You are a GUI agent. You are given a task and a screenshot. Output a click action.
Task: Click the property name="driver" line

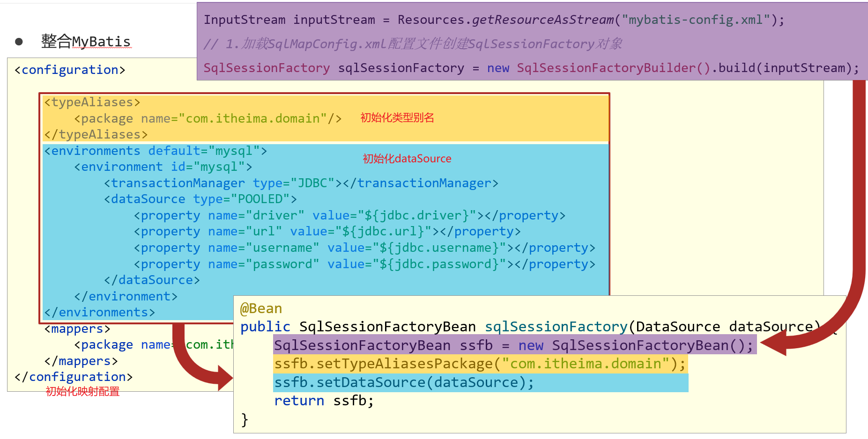point(349,215)
